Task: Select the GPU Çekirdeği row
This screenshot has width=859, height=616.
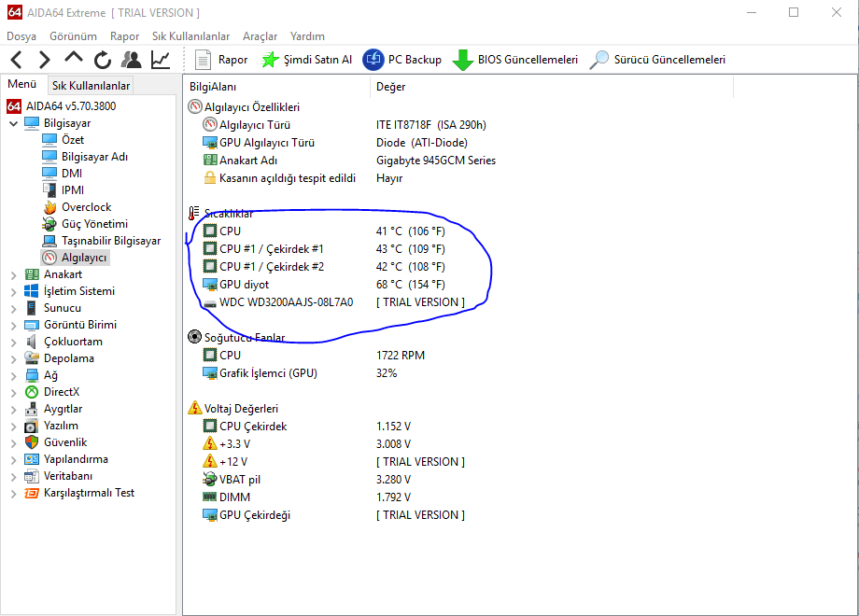Action: (333, 515)
